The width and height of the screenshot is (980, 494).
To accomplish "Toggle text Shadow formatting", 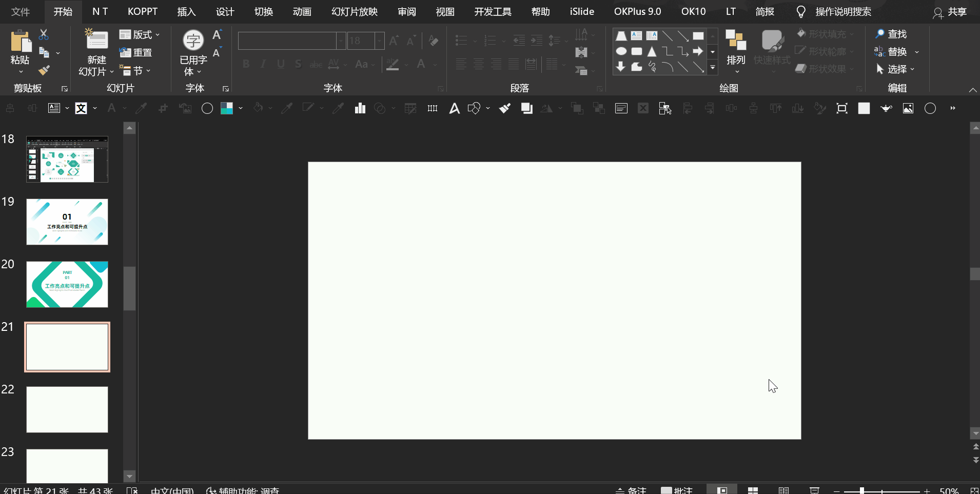I will [298, 64].
